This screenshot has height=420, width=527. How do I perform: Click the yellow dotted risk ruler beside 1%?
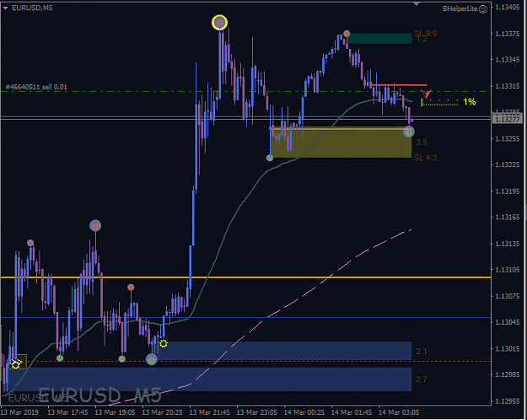[x=439, y=103]
